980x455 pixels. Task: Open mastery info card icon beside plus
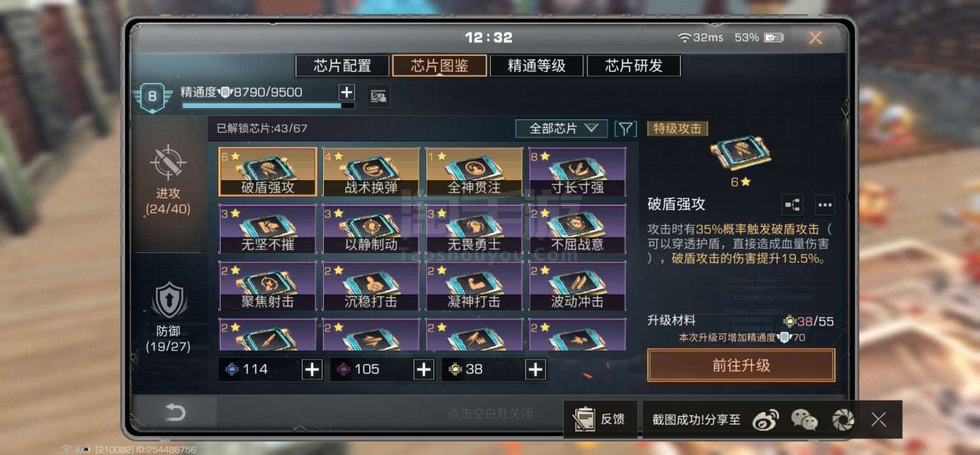[x=378, y=95]
